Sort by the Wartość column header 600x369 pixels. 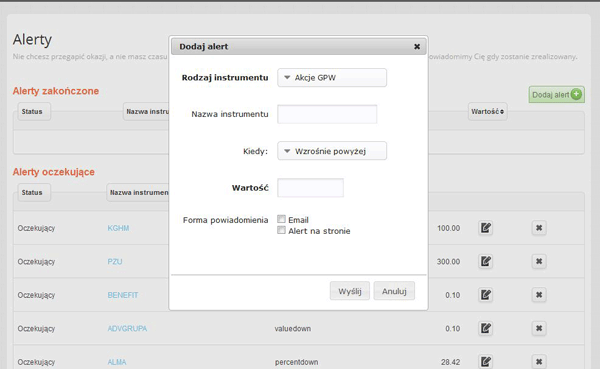click(x=488, y=112)
